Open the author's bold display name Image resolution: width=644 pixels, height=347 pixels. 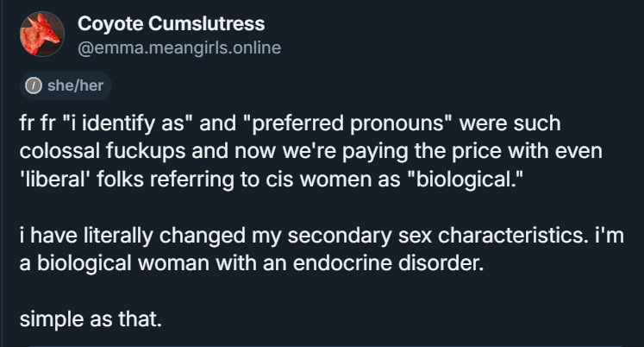point(172,23)
